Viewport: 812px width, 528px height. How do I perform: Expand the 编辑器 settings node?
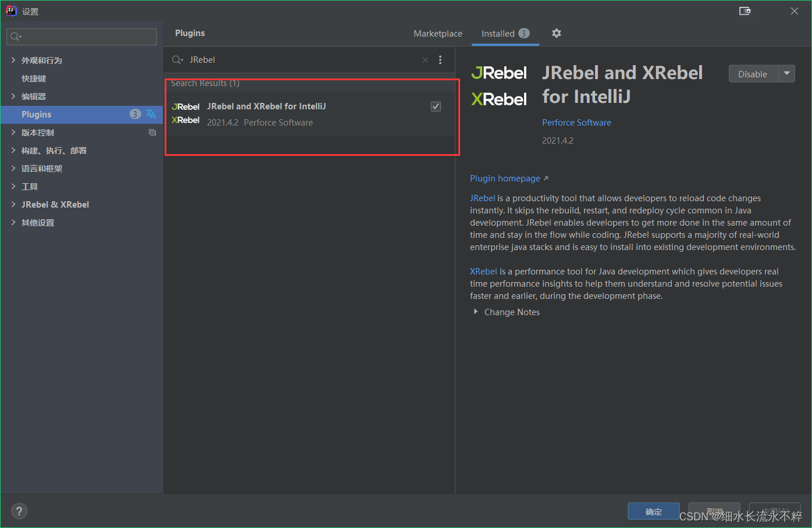coord(13,96)
